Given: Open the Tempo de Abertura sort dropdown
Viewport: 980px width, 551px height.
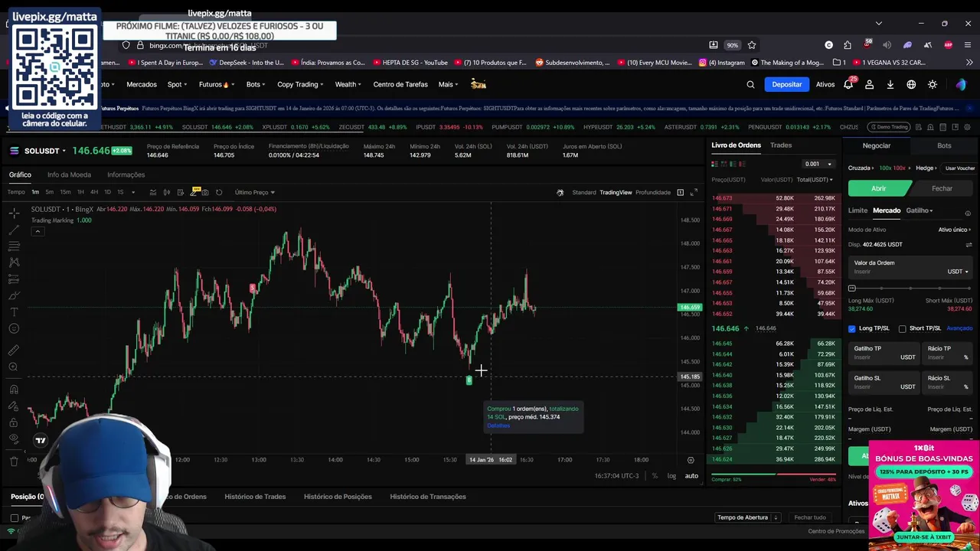Looking at the screenshot, I should click(748, 517).
